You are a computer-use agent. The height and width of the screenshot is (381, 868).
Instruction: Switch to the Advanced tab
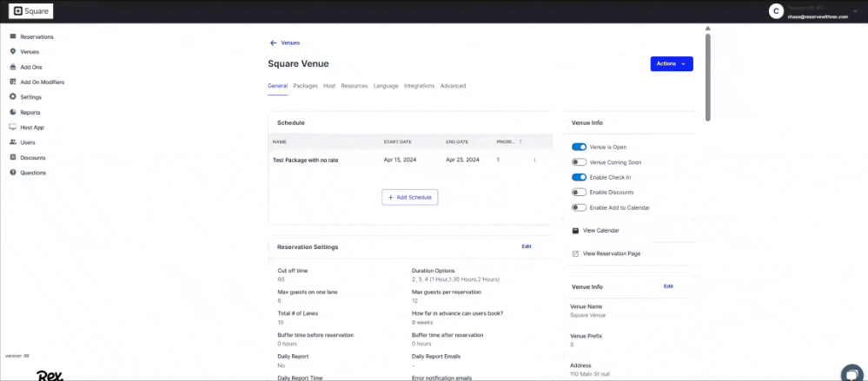(453, 86)
